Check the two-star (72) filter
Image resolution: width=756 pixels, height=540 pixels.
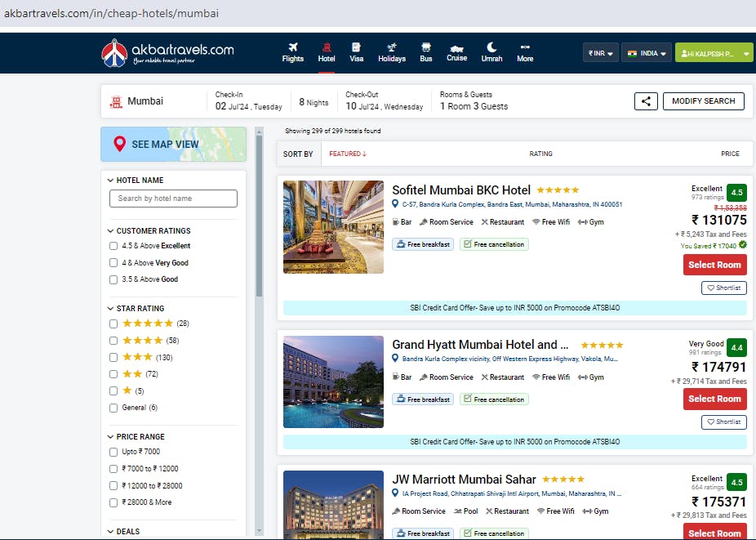pos(113,374)
